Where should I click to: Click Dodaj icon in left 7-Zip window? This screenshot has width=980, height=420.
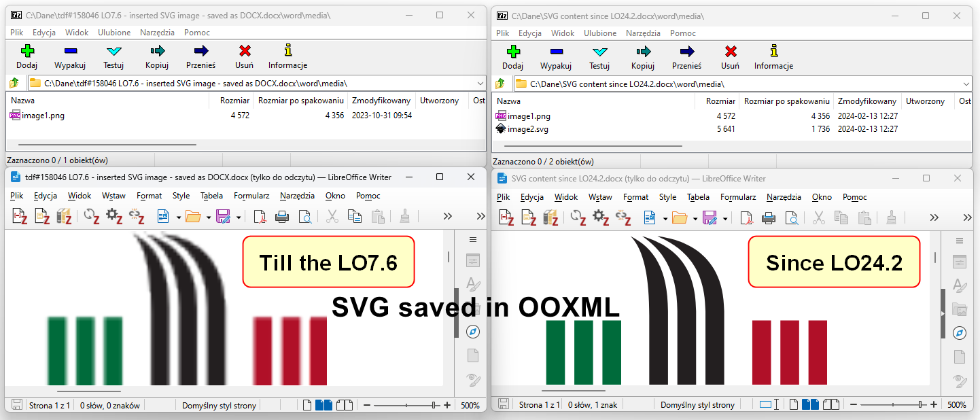point(27,50)
